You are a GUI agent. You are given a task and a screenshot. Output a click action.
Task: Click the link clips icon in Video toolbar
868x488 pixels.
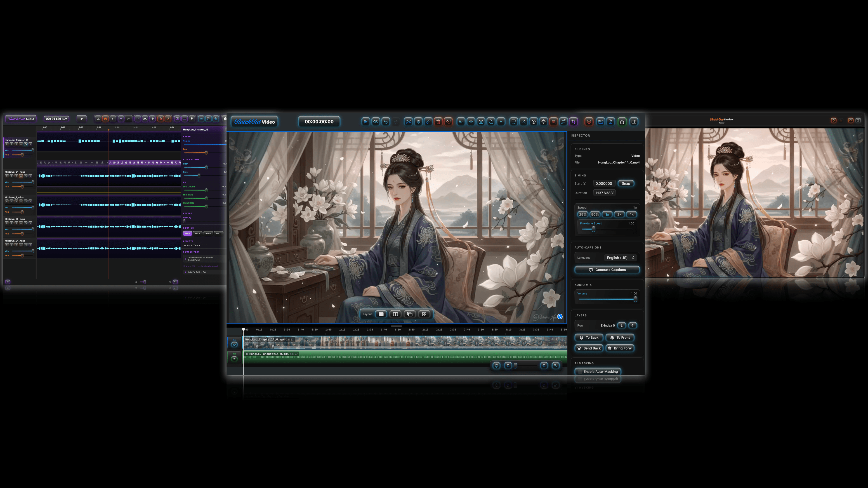click(428, 122)
